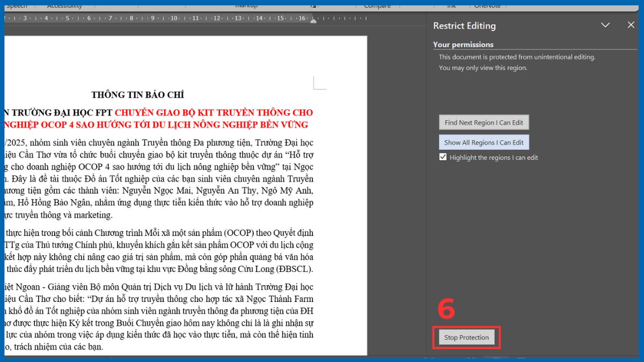Click the Stop Protection button
The image size is (644, 362).
(x=466, y=337)
